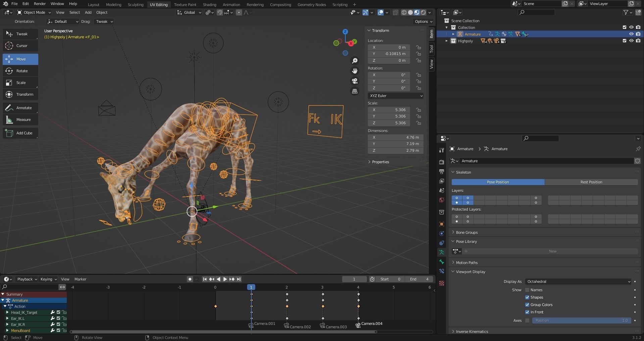This screenshot has height=341, width=644.
Task: Disable the Shapes display checkbox
Action: click(527, 297)
